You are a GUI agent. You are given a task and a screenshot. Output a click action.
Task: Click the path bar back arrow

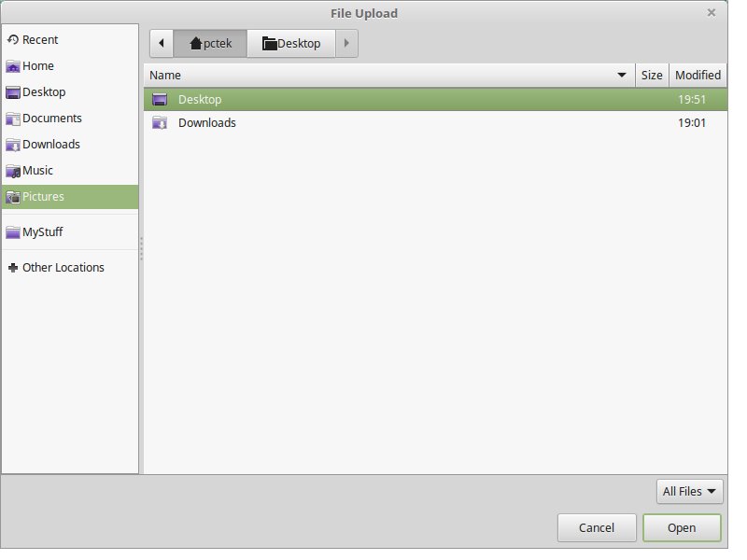[162, 43]
